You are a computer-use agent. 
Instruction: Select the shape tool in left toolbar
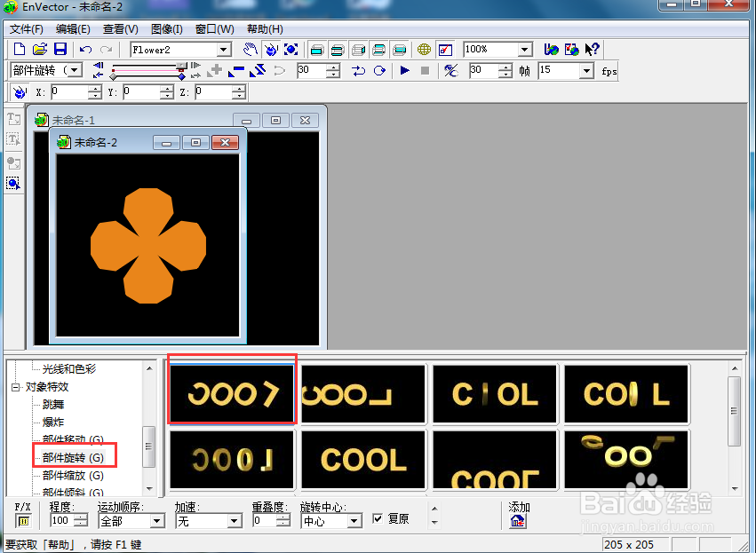tap(13, 162)
